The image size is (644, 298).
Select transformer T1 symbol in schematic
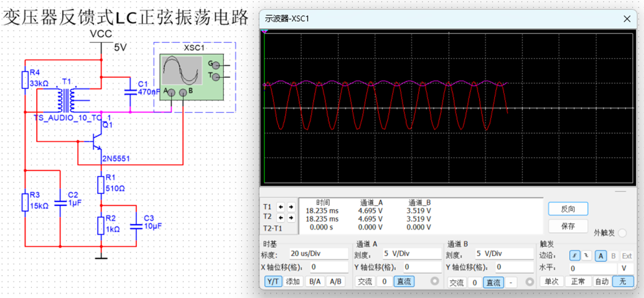tap(66, 100)
